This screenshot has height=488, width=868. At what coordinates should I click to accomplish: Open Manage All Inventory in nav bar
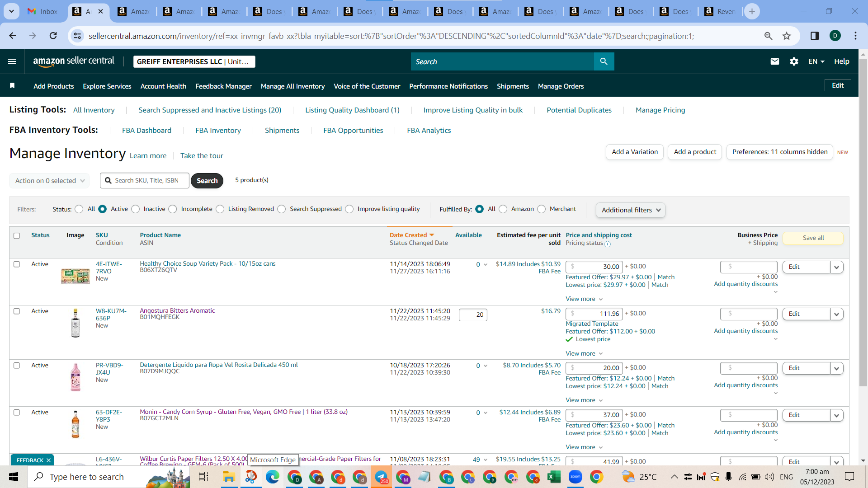(x=292, y=86)
